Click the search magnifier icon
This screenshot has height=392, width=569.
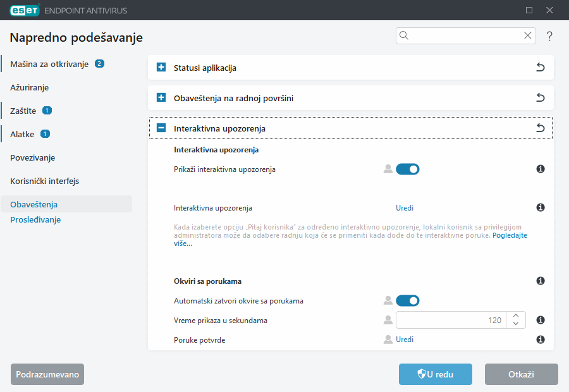[x=404, y=35]
